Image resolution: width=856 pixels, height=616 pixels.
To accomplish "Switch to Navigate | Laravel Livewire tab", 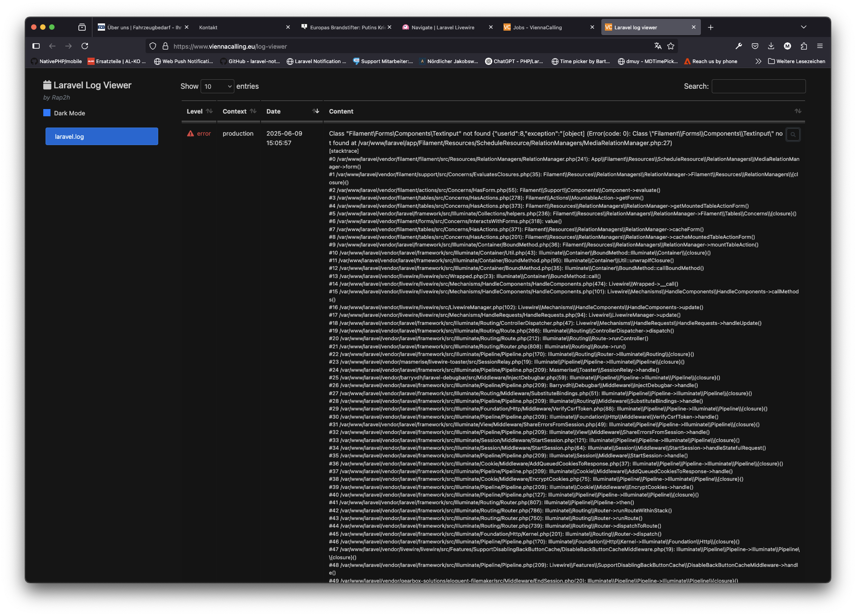I will tap(443, 27).
